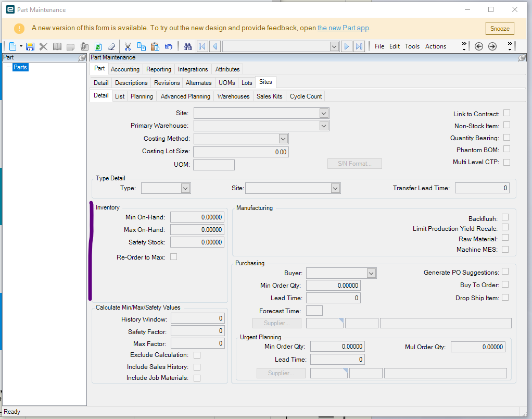Screen dimensions: 532x419
Task: Open the Tools menu
Action: pos(412,46)
